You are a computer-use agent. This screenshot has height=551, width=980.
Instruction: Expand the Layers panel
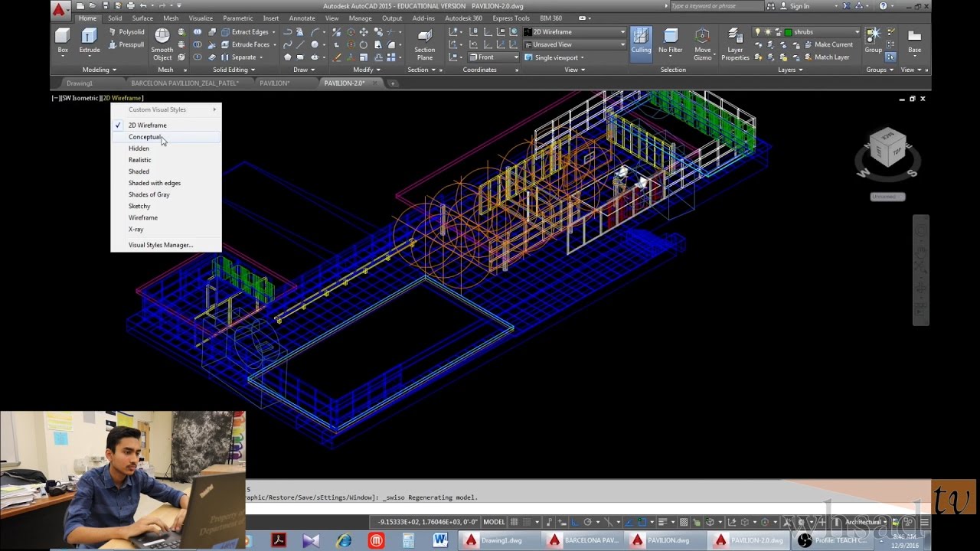pos(790,70)
